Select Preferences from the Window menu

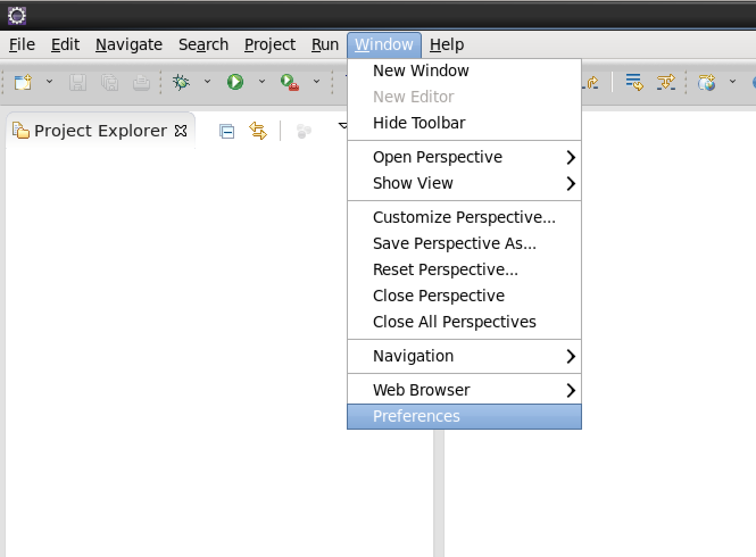[416, 416]
